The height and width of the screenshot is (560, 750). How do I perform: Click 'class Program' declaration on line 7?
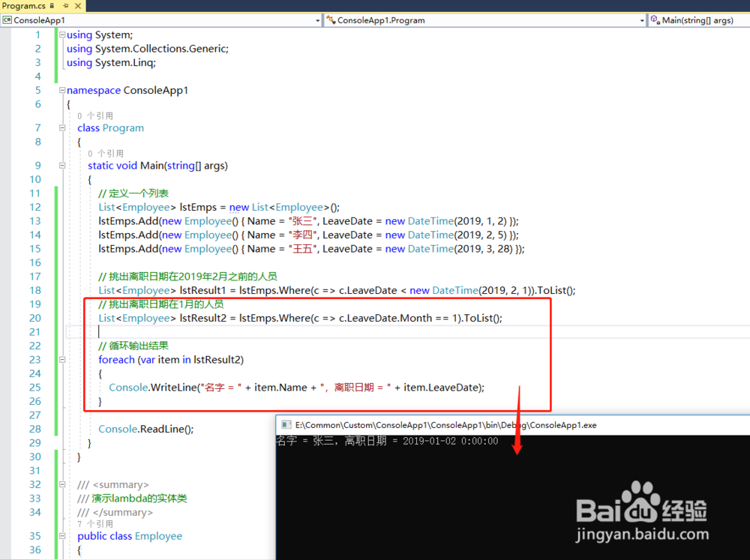click(110, 127)
